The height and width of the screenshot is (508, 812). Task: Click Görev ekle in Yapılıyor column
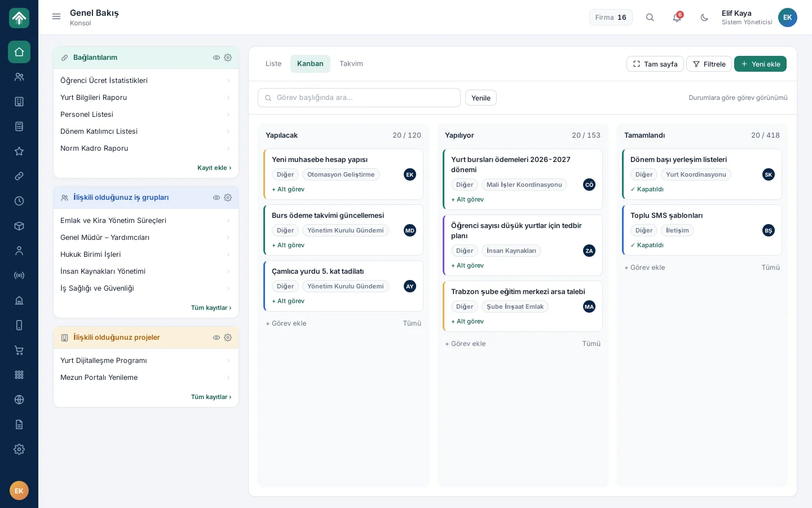pos(465,344)
